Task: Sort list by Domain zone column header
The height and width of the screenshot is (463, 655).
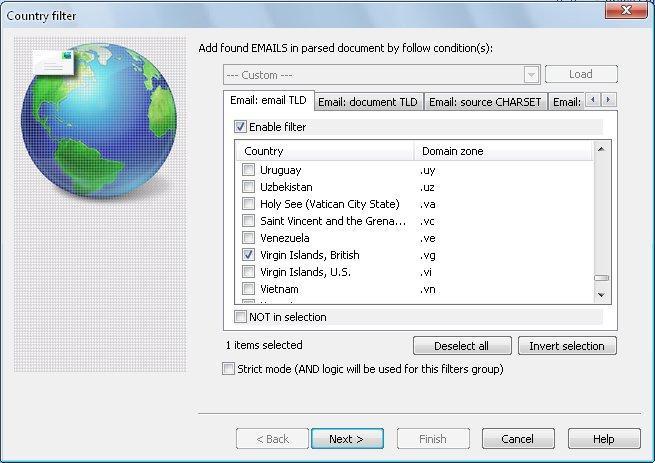Action: pos(503,151)
